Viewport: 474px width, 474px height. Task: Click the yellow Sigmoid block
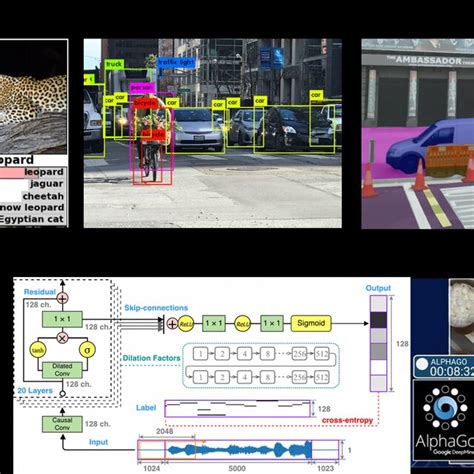click(x=311, y=323)
